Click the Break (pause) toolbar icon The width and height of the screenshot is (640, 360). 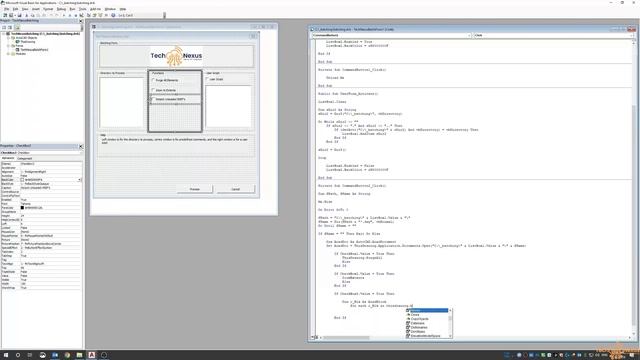[70, 15]
